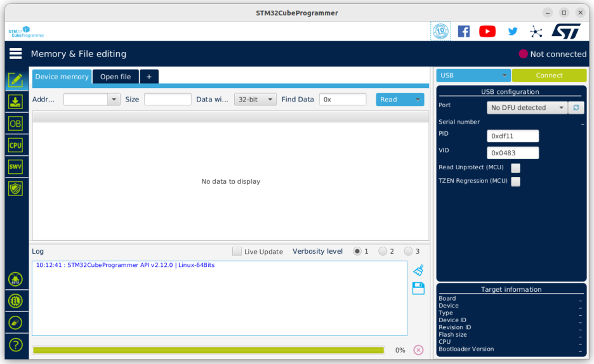The image size is (594, 364).
Task: Switch to the Open file tab
Action: point(115,77)
